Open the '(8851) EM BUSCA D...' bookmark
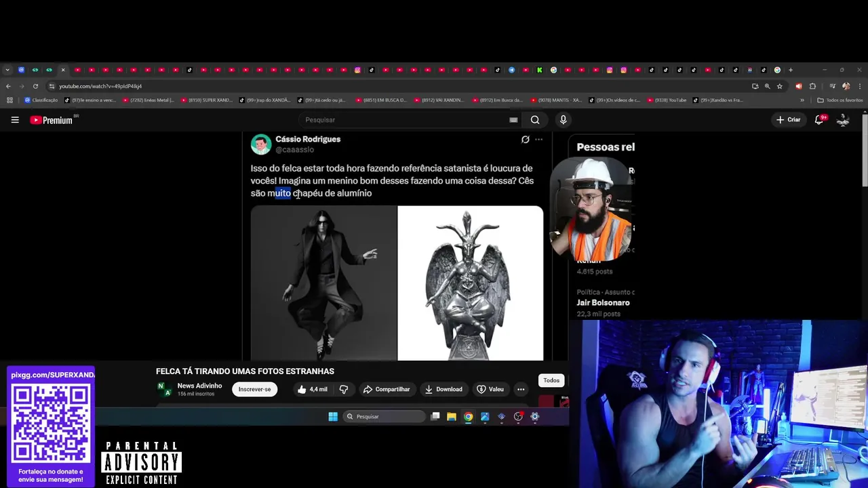Image resolution: width=868 pixels, height=488 pixels. coord(381,100)
